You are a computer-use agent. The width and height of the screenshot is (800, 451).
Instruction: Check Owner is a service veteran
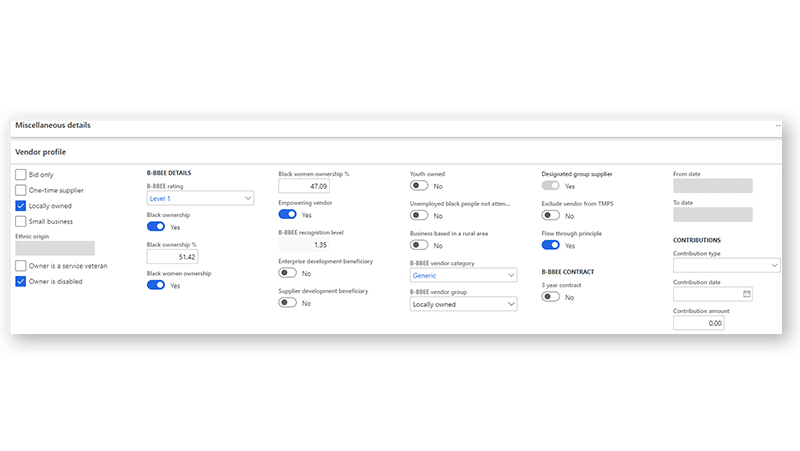[21, 265]
